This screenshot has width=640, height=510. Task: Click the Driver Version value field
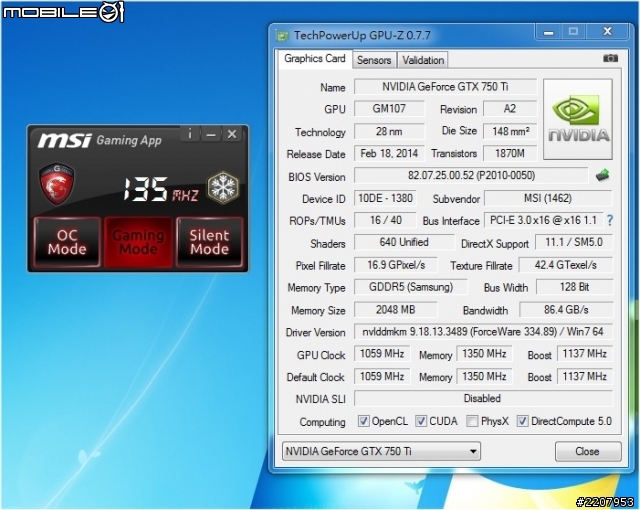click(483, 332)
